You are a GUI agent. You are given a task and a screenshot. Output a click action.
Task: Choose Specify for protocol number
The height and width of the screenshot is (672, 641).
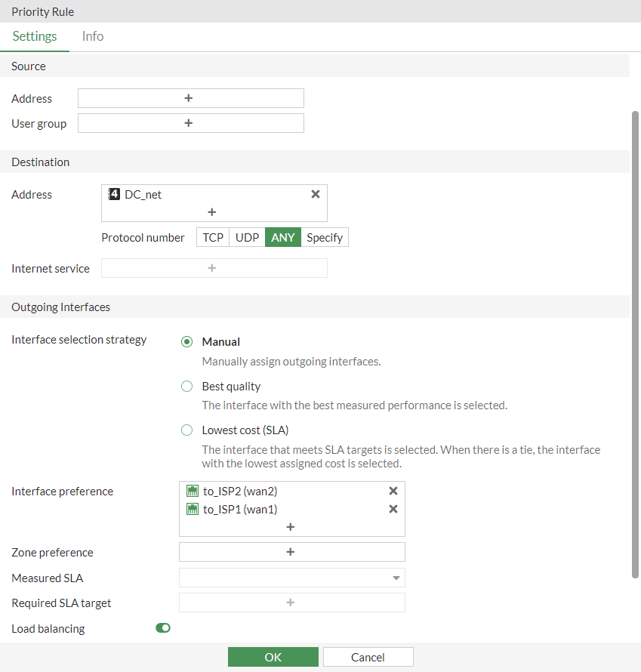pyautogui.click(x=325, y=237)
